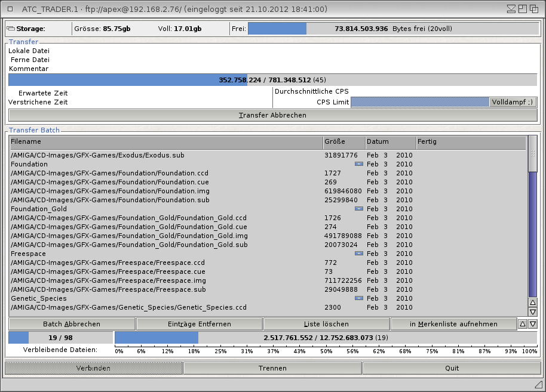Click the CPS Limit slider bar
Image resolution: width=546 pixels, height=392 pixels.
(x=419, y=102)
